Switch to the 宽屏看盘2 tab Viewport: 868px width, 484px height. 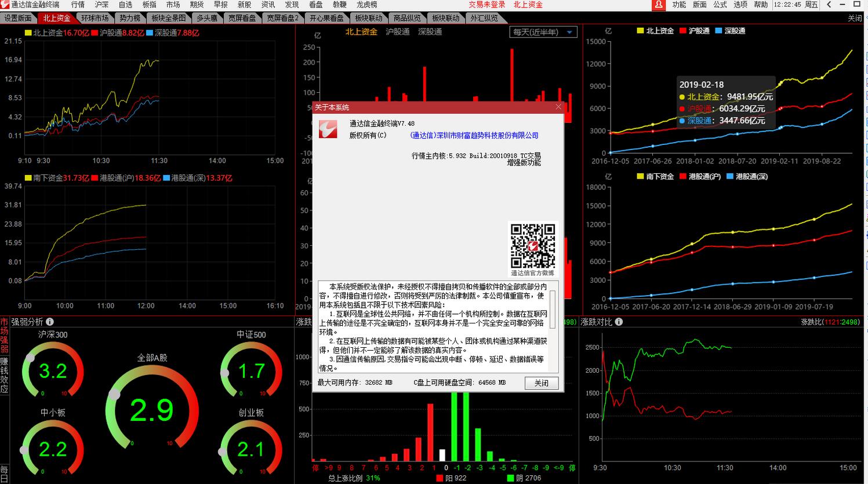click(282, 18)
